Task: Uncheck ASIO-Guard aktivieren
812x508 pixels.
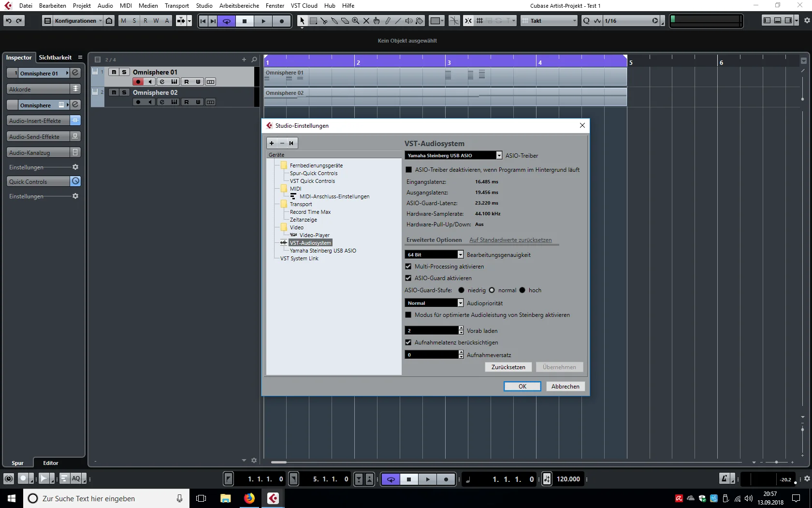Action: tap(408, 278)
